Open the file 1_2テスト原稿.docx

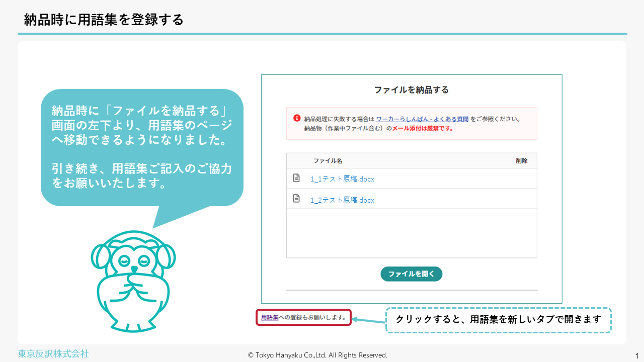pyautogui.click(x=342, y=200)
